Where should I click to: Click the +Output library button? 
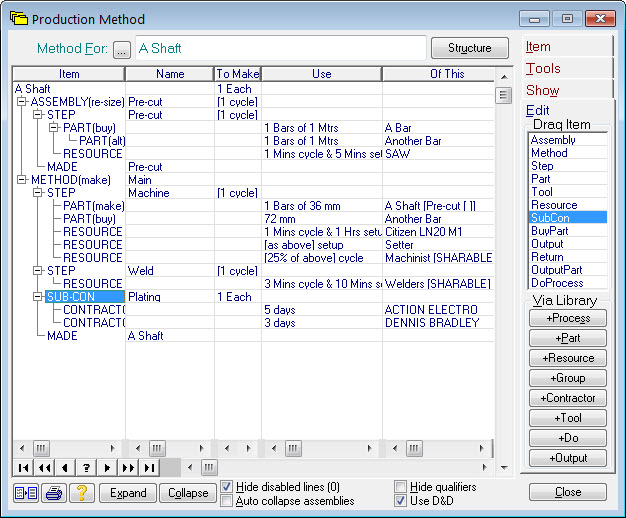tap(568, 458)
